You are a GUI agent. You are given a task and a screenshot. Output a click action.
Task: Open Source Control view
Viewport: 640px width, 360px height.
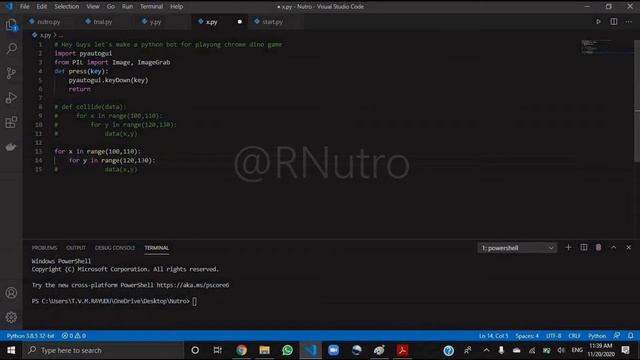11,73
